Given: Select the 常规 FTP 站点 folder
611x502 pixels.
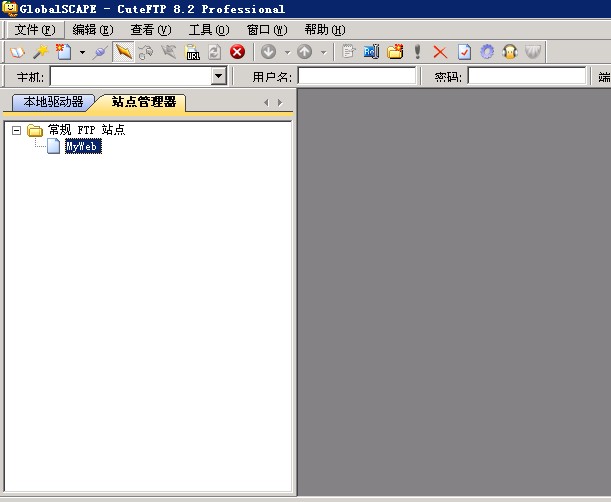Looking at the screenshot, I should click(x=86, y=130).
